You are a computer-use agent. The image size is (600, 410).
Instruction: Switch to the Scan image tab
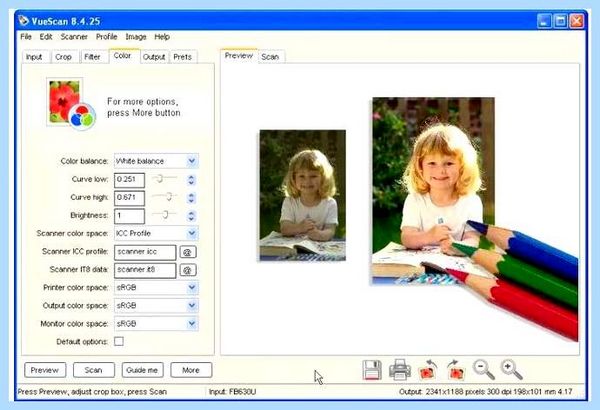click(270, 57)
